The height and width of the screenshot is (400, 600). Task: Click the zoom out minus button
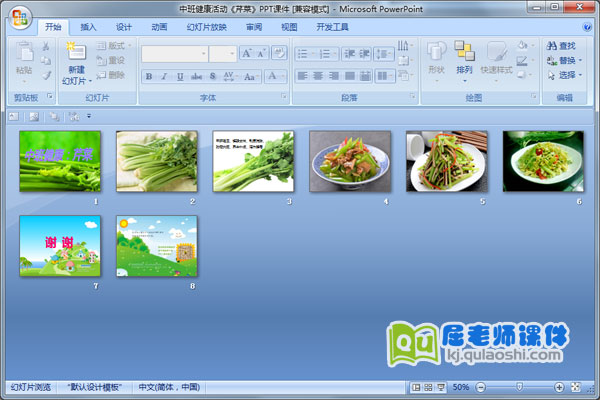(481, 387)
